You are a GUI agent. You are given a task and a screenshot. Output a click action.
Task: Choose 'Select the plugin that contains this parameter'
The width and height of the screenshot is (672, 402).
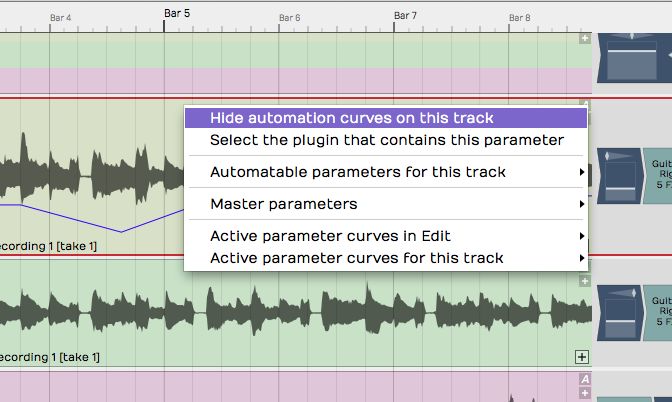[x=386, y=140]
